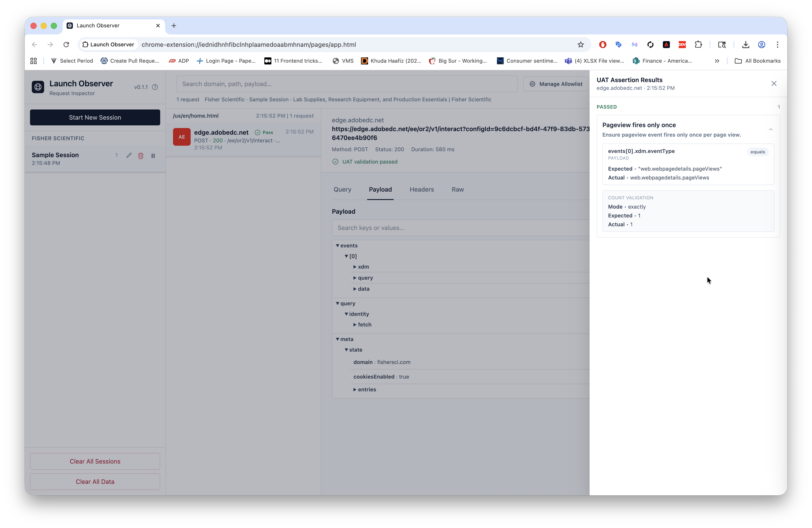Click the Launch Observer globe logo

pos(38,87)
